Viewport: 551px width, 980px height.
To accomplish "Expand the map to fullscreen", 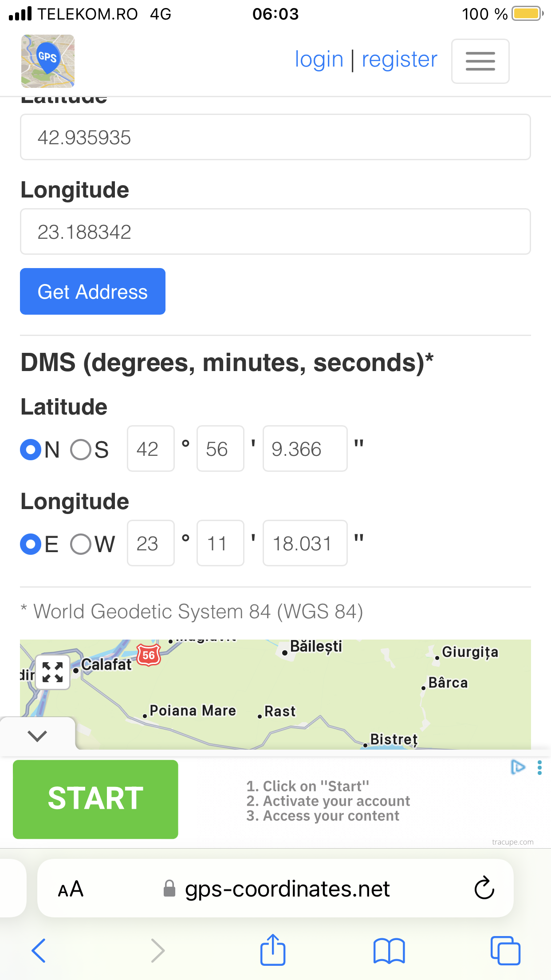I will [x=53, y=672].
